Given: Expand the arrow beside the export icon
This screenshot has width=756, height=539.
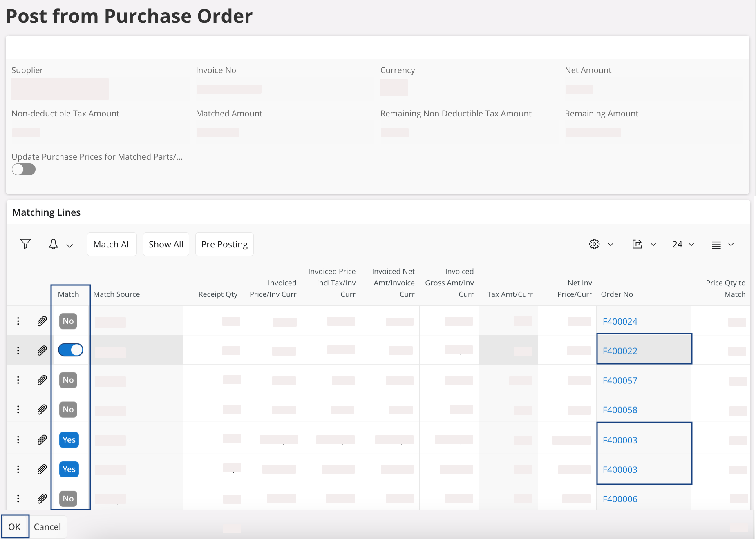Looking at the screenshot, I should 653,244.
